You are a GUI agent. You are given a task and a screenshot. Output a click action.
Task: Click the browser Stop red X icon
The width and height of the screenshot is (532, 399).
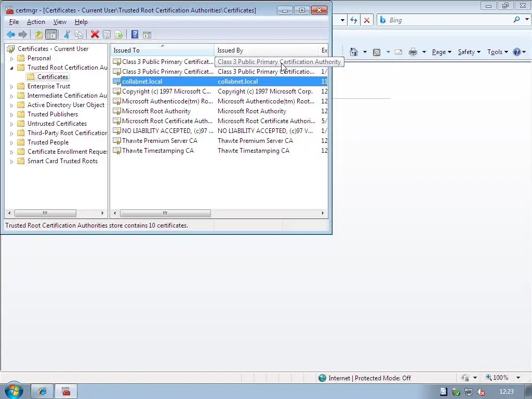367,20
